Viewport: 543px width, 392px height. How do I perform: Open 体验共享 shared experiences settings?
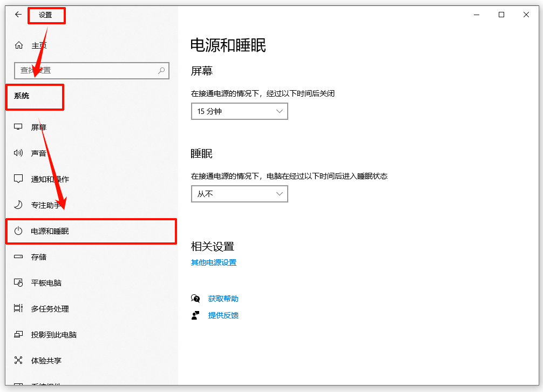19,361
